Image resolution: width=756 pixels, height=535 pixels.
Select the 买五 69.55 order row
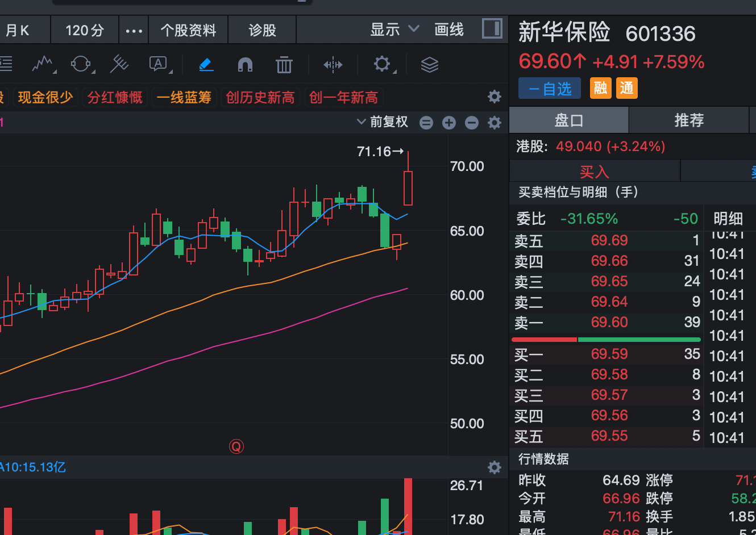click(607, 436)
